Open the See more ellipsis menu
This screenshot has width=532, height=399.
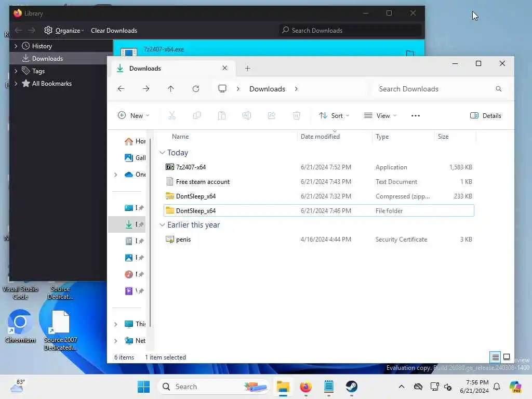(x=416, y=116)
